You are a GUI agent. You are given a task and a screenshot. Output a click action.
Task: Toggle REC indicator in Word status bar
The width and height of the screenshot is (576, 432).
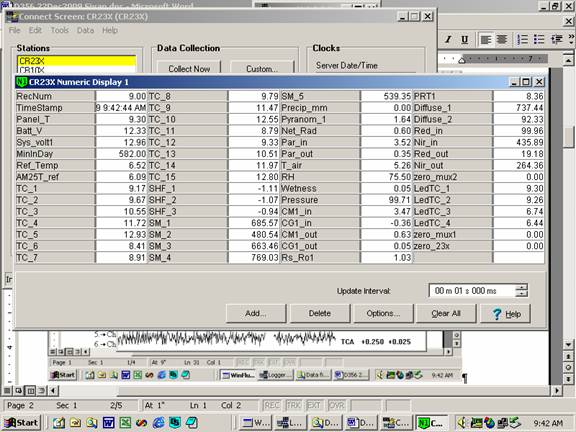(272, 406)
